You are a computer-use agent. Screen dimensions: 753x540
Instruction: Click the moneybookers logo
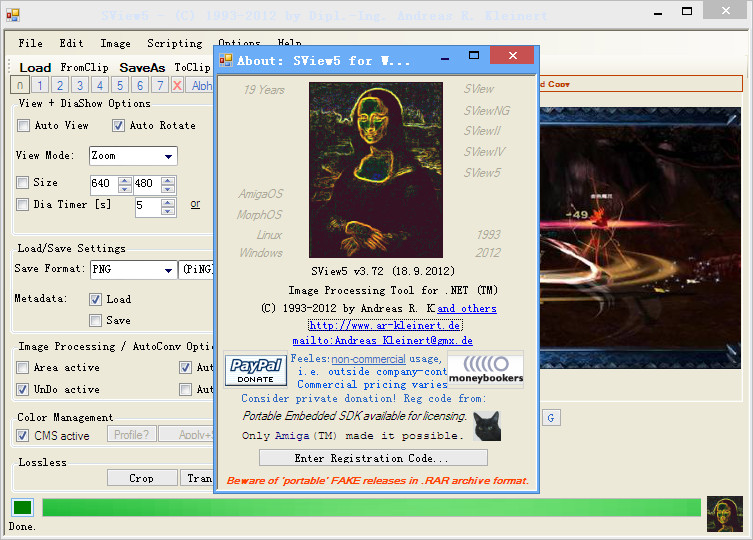486,369
